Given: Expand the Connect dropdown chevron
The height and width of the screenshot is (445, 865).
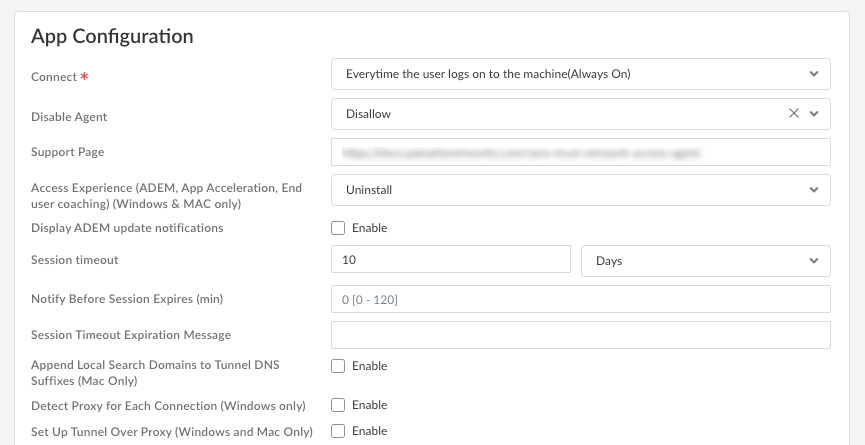Looking at the screenshot, I should pos(814,74).
